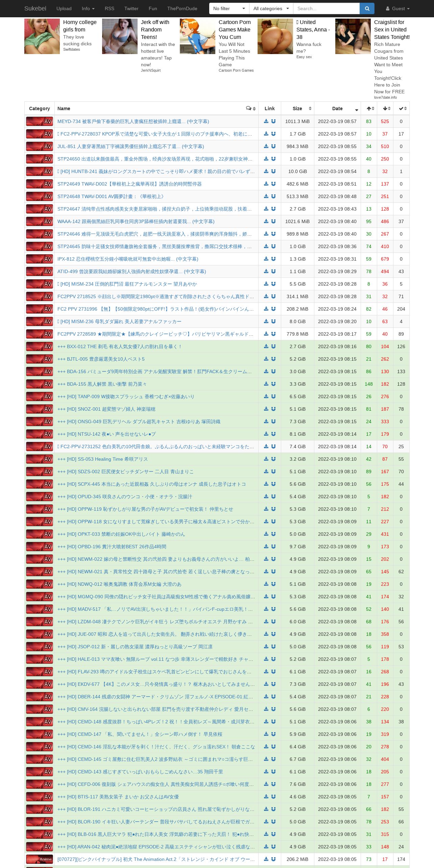Viewport: 434px width, 868px height.
Task: Download torrent file for SDZS-002 row
Action: [x=266, y=472]
